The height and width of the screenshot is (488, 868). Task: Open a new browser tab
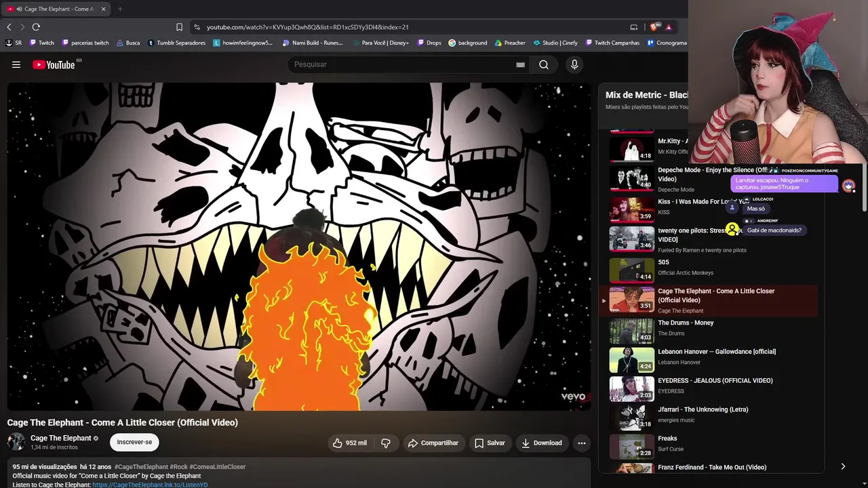coord(120,9)
